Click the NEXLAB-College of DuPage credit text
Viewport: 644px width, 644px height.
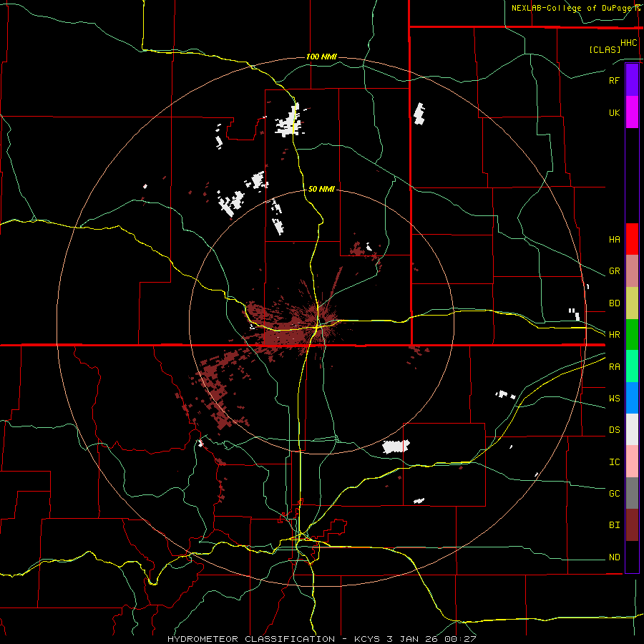tap(572, 8)
